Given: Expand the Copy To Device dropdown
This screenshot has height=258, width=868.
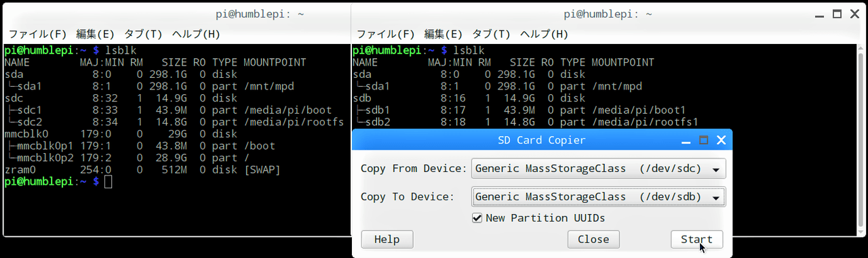Looking at the screenshot, I should pyautogui.click(x=598, y=197).
